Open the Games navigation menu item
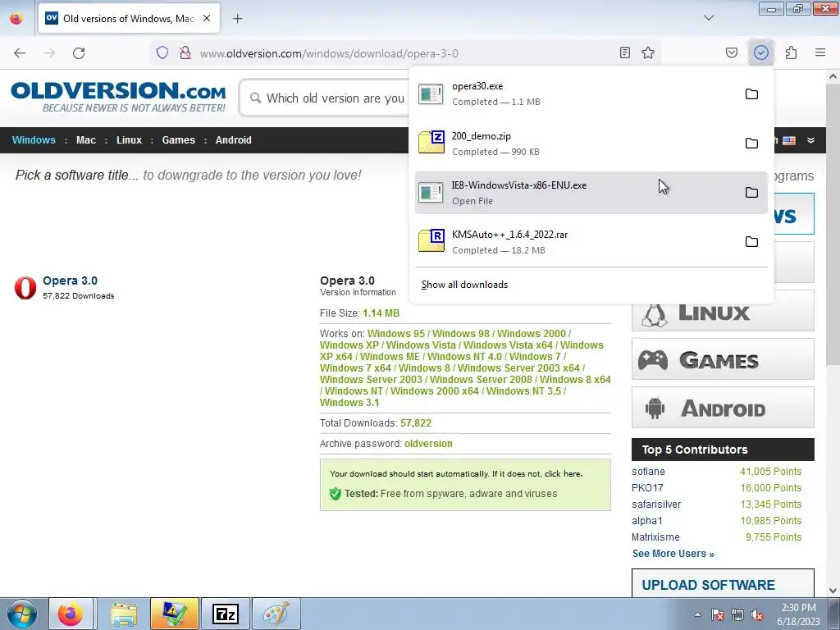This screenshot has width=840, height=630. [x=178, y=139]
